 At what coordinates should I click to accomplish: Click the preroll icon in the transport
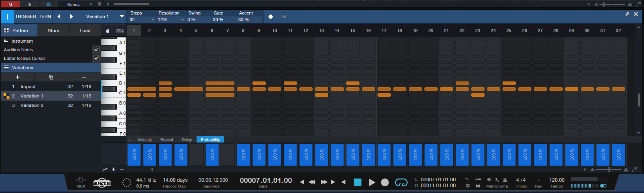[478, 179]
